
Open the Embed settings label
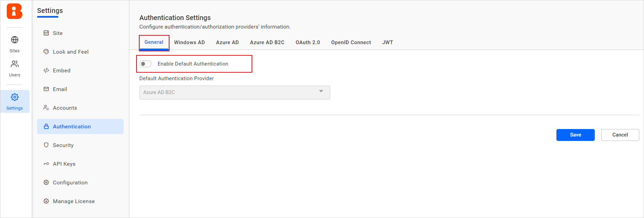pyautogui.click(x=62, y=70)
